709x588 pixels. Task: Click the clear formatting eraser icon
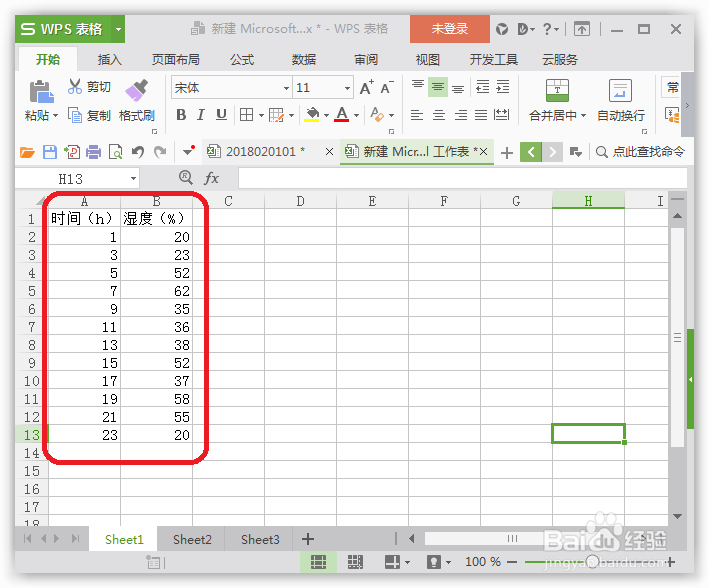(x=377, y=114)
